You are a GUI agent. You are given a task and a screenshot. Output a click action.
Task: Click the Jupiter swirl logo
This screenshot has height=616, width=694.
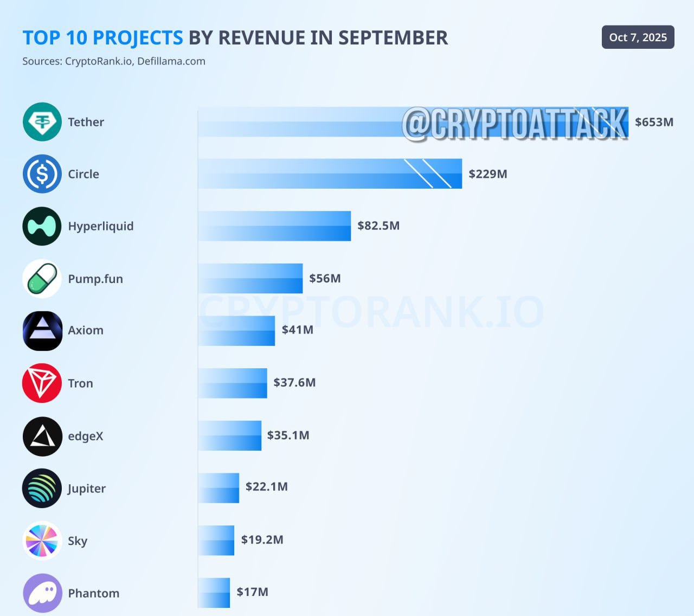[42, 488]
